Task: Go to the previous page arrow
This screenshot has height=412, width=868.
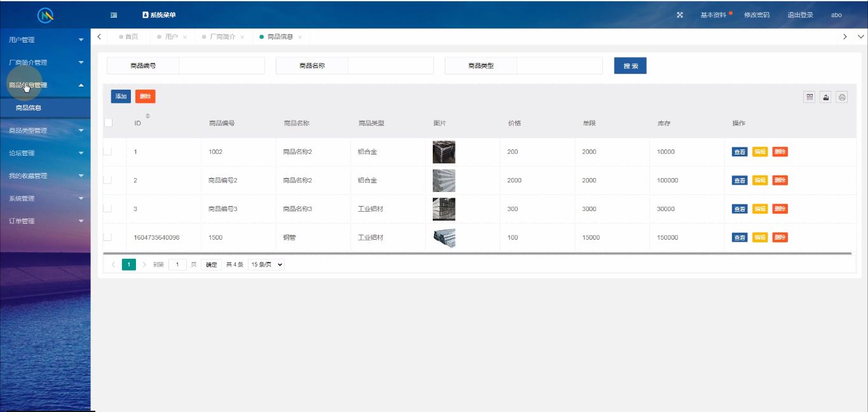Action: (x=114, y=264)
